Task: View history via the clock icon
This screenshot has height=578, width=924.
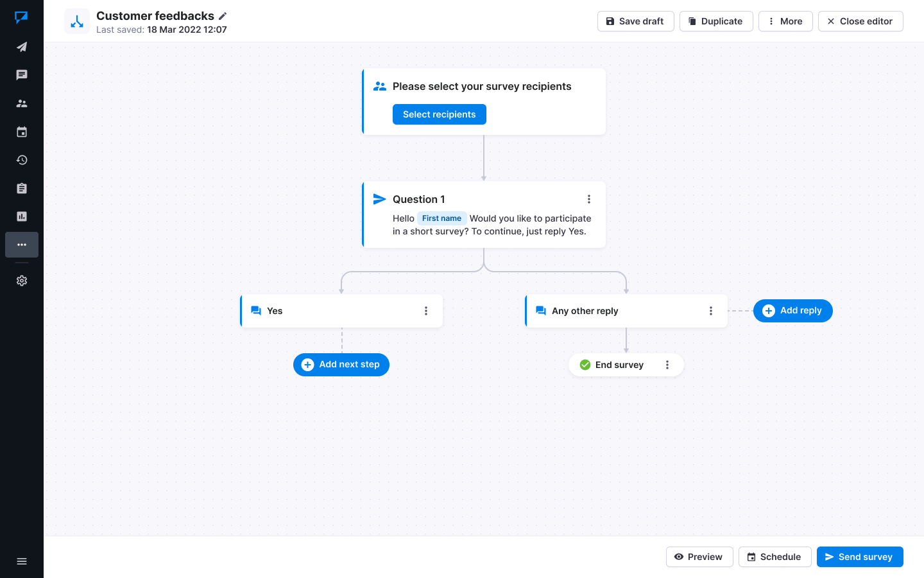Action: (22, 159)
